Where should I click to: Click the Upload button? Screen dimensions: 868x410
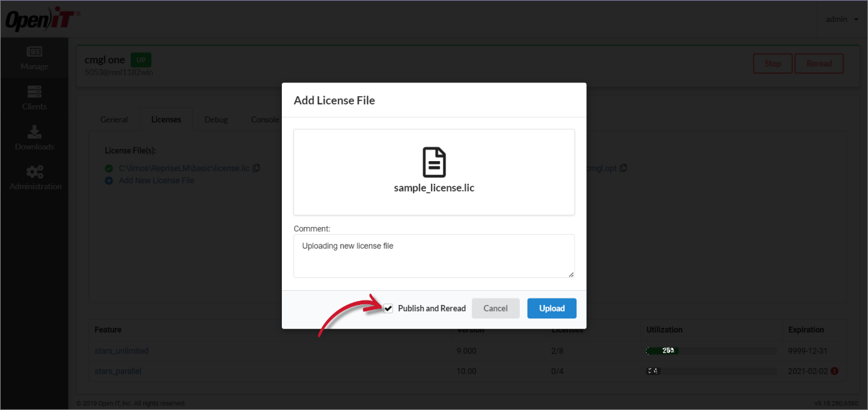552,308
